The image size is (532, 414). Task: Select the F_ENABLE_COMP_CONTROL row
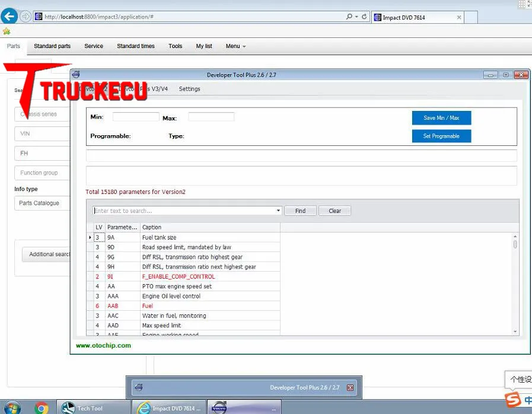(x=183, y=277)
